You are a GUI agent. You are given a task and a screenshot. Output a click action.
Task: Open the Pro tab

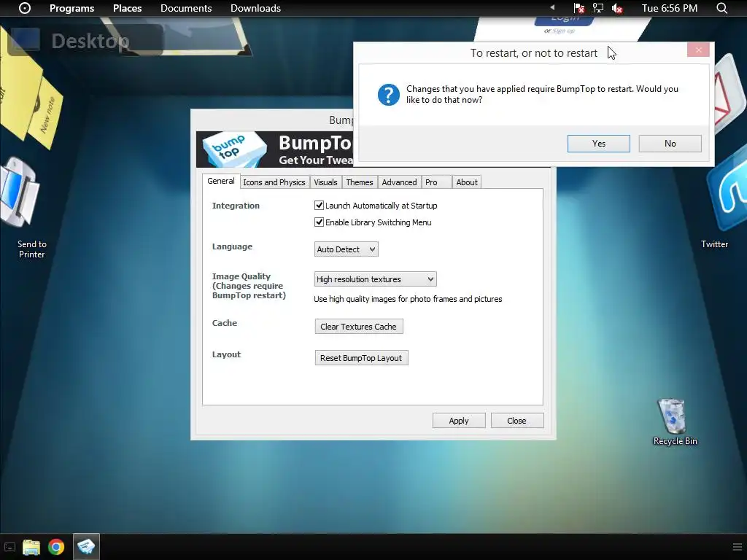tap(436, 182)
